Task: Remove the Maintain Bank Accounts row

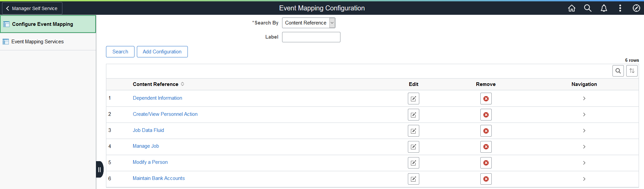Action: point(486,179)
